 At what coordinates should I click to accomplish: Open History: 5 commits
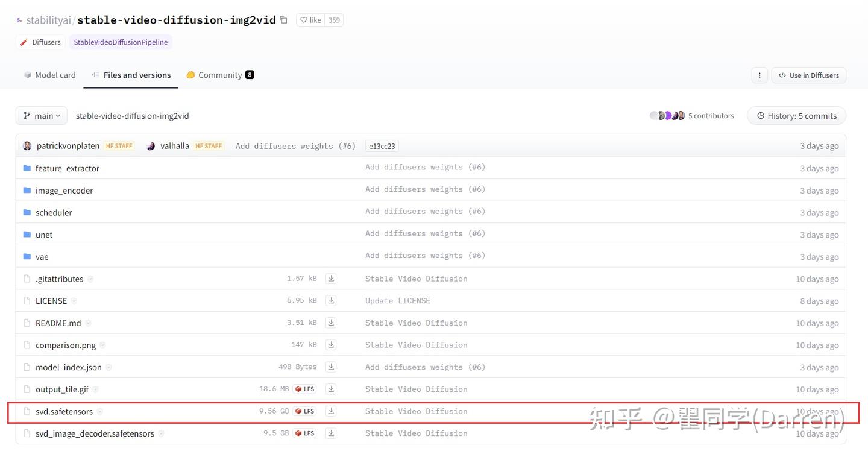tap(796, 116)
